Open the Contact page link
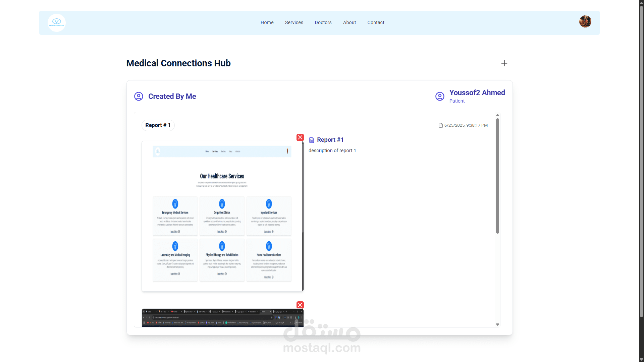Screen dimensions: 644x362 (x=376, y=22)
